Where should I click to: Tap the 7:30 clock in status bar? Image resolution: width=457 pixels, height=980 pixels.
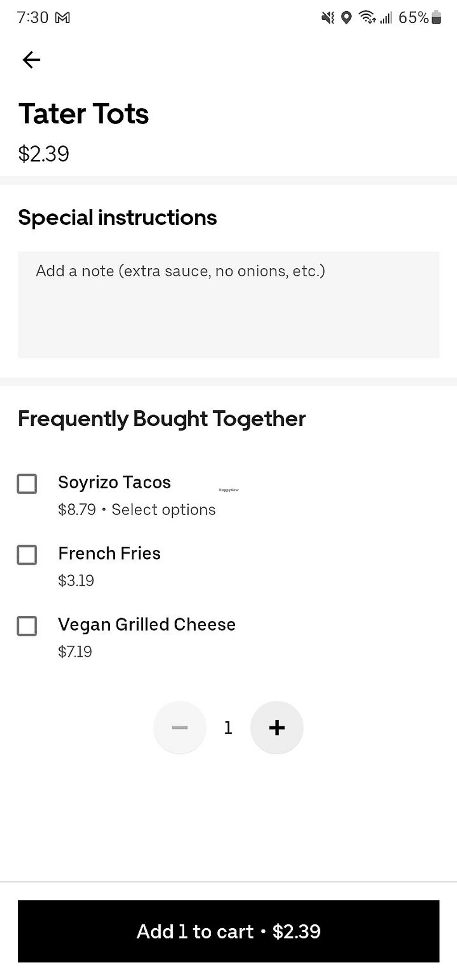[x=32, y=18]
